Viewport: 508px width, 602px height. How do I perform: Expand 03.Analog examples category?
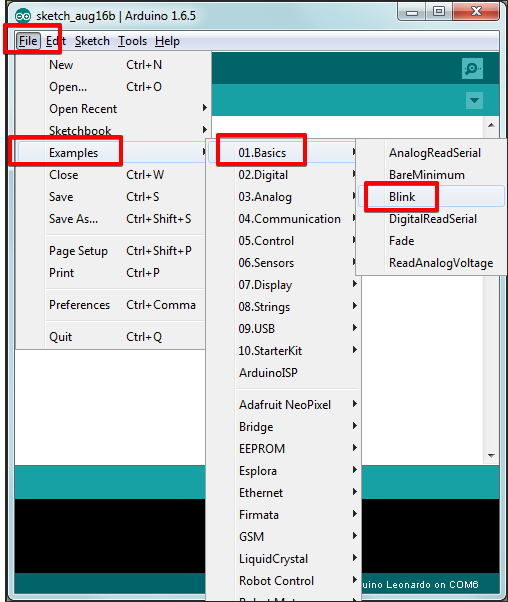283,197
